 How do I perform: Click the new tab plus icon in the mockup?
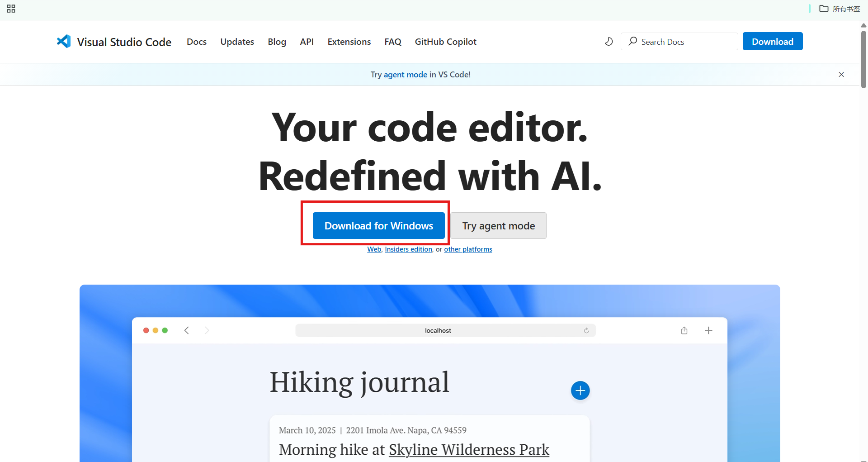[708, 330]
